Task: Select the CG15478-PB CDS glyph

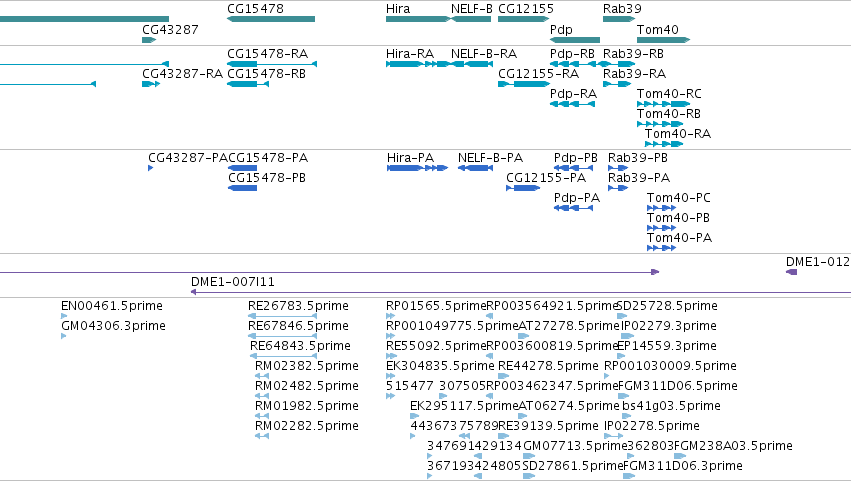Action: coord(243,188)
